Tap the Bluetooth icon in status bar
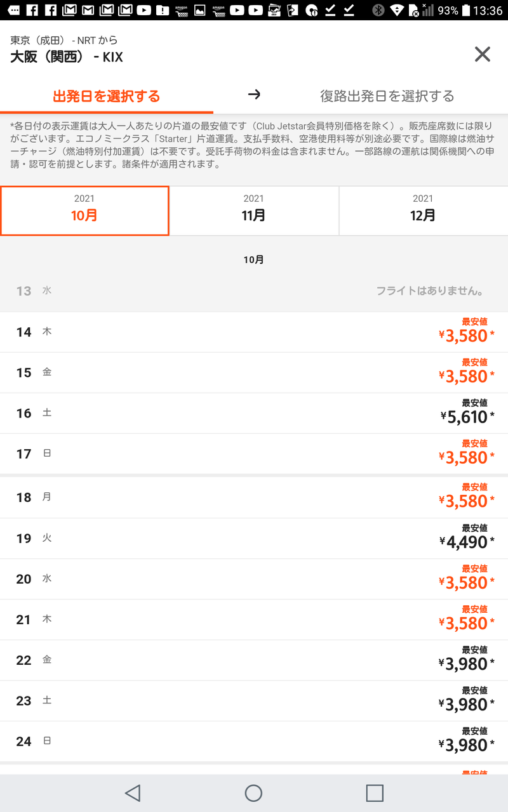The image size is (508, 812). pos(378,10)
